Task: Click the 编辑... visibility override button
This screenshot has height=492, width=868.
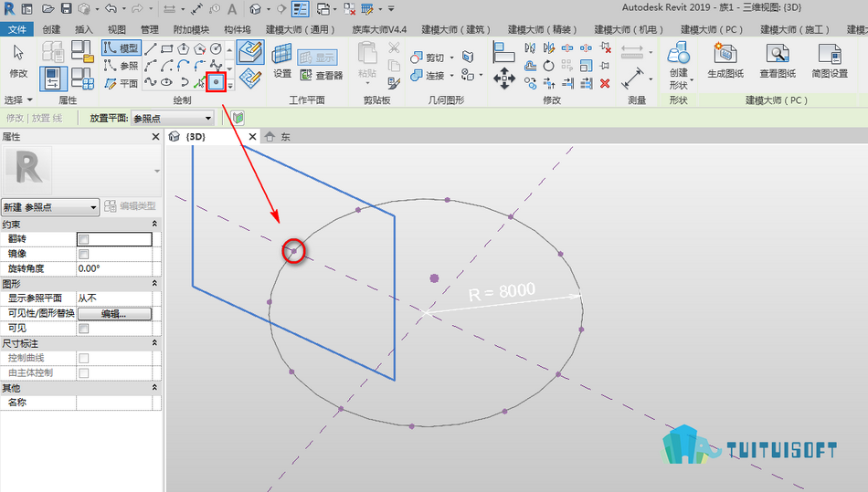Action: coord(114,313)
